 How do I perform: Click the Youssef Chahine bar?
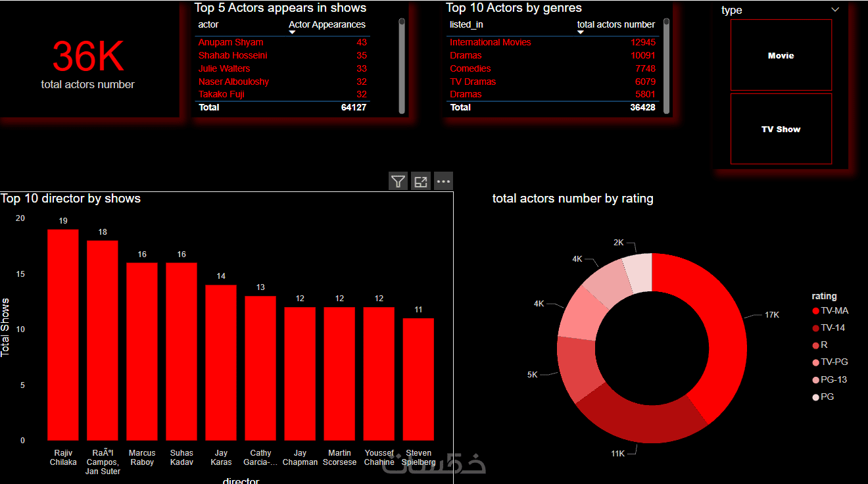tap(379, 374)
